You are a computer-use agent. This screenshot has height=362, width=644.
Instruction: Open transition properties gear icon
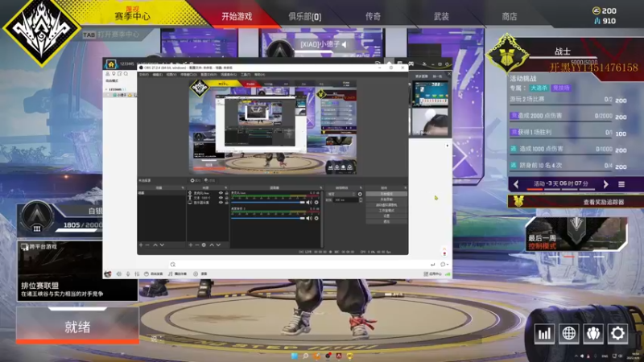point(360,194)
